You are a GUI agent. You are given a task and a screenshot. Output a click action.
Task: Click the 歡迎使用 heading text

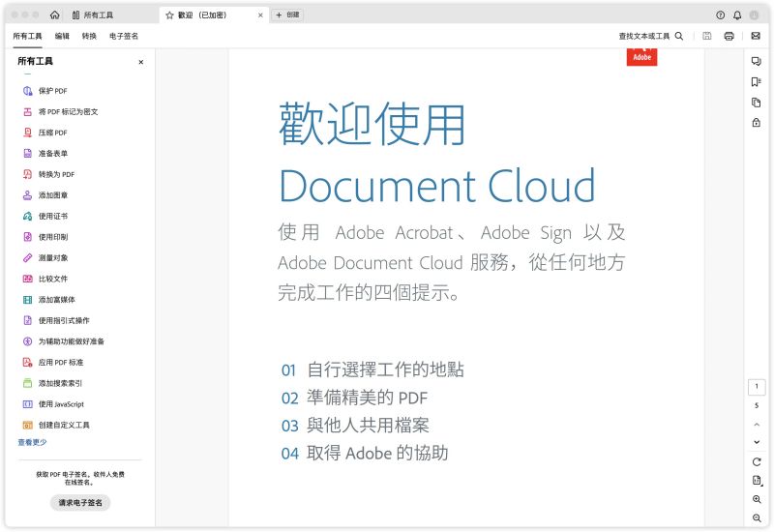coord(372,125)
